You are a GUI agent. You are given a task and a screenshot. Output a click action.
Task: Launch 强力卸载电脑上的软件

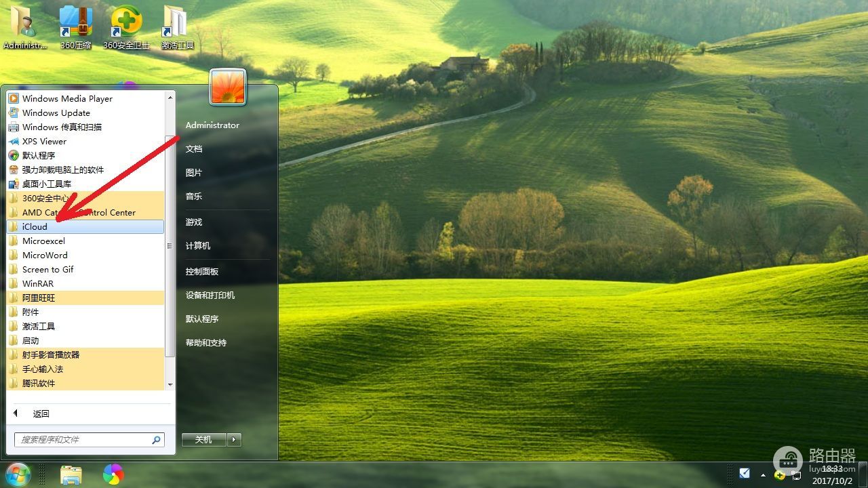coord(85,169)
